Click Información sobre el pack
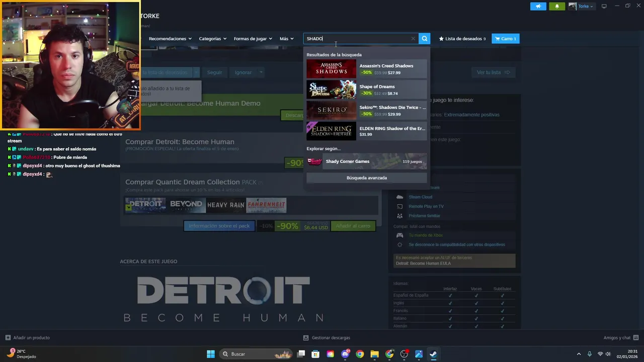 pos(219,226)
